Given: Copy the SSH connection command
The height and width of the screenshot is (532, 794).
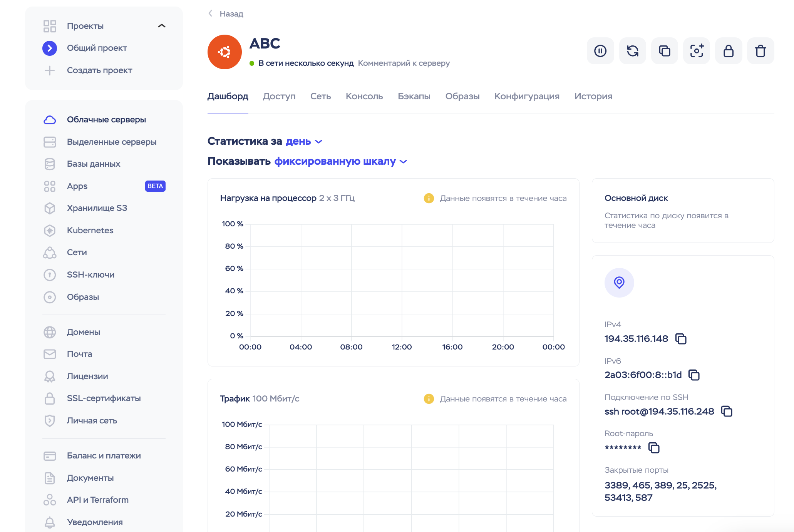Looking at the screenshot, I should tap(726, 411).
